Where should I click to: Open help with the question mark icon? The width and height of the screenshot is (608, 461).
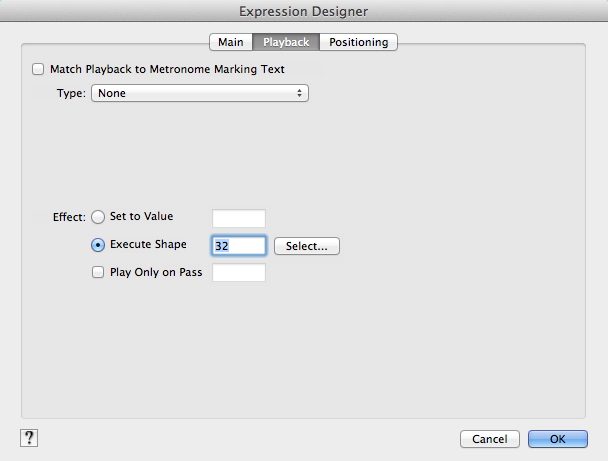(x=29, y=437)
